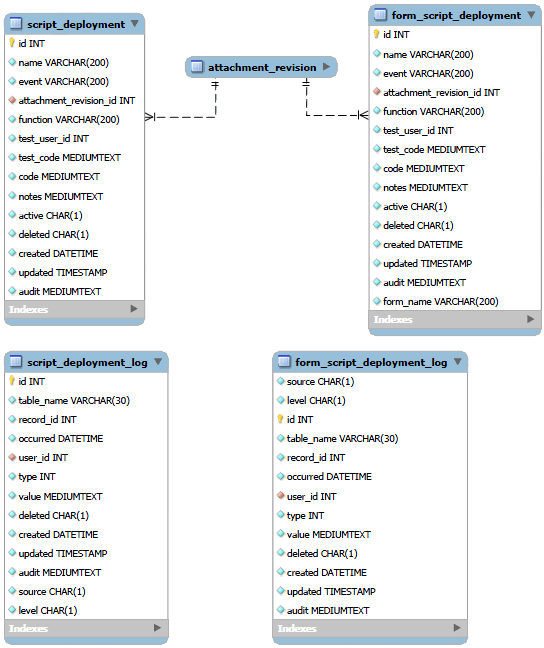The image size is (544, 648).
Task: Click diamond icon beside form_name VARCHAR(200)
Action: [377, 300]
